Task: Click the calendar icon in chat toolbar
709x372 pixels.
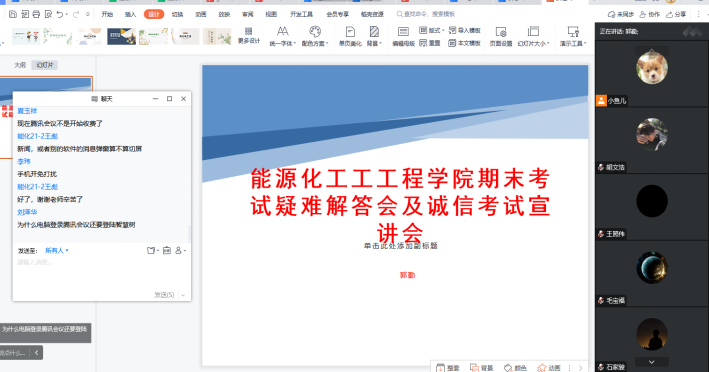Action: [166, 250]
